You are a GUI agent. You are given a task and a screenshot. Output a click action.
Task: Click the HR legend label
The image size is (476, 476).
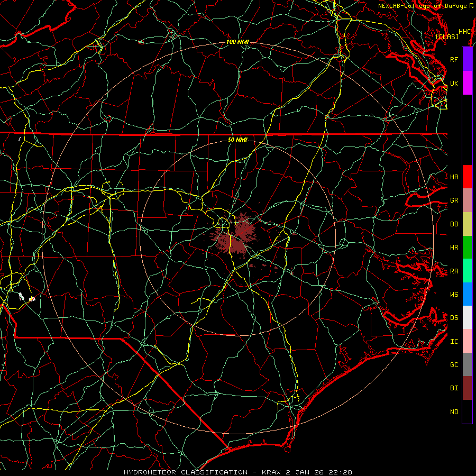point(454,248)
